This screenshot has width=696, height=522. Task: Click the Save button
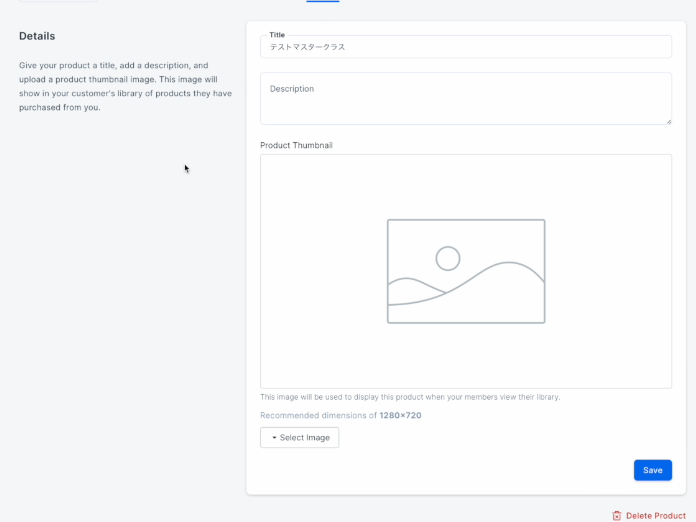pos(652,470)
